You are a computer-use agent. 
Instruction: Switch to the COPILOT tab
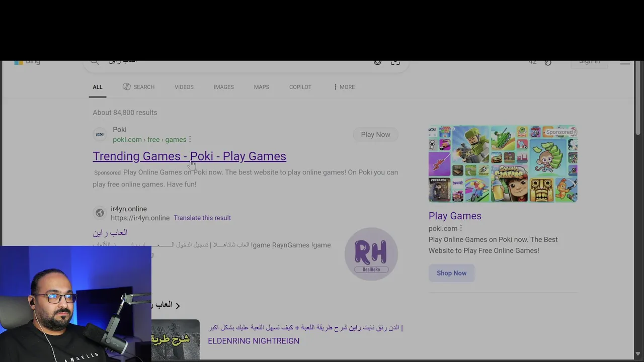[300, 87]
